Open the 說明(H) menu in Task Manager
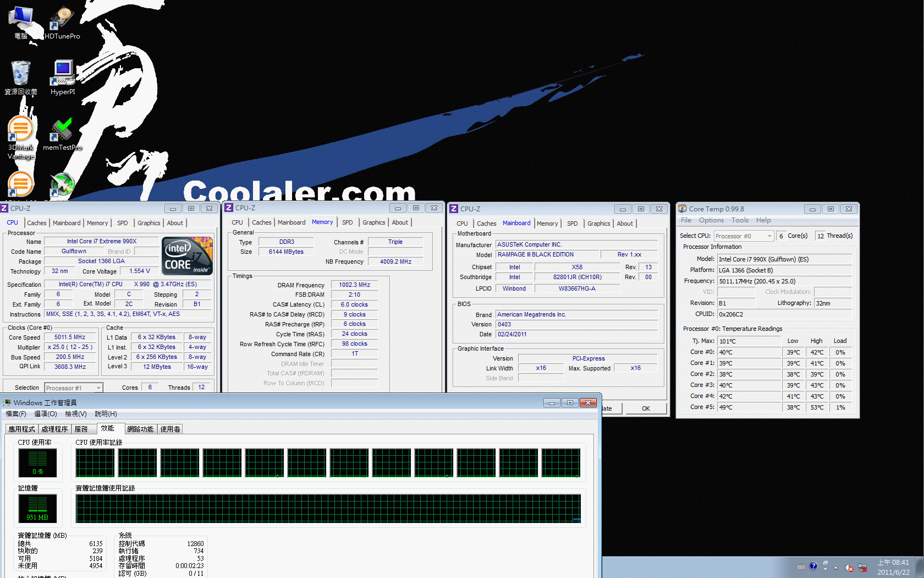The image size is (924, 578). pos(106,414)
